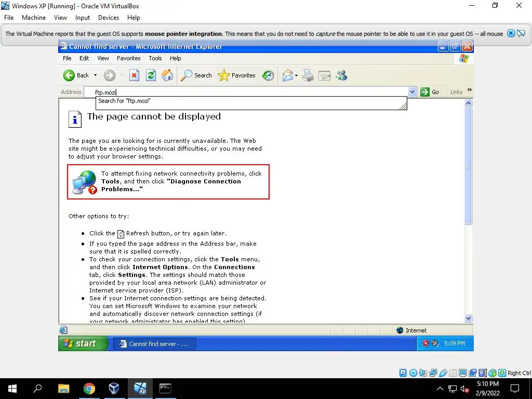Go to the Home page icon
532x399 pixels.
click(x=167, y=75)
